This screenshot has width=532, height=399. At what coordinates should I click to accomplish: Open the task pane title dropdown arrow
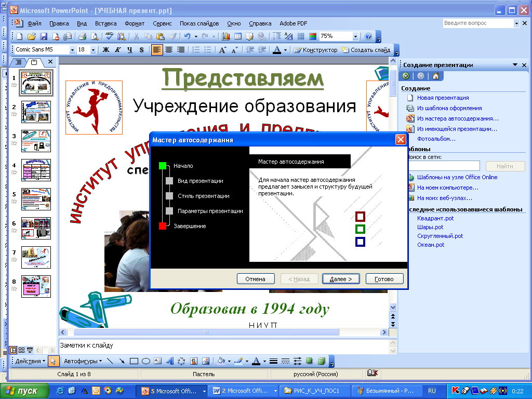(x=515, y=65)
